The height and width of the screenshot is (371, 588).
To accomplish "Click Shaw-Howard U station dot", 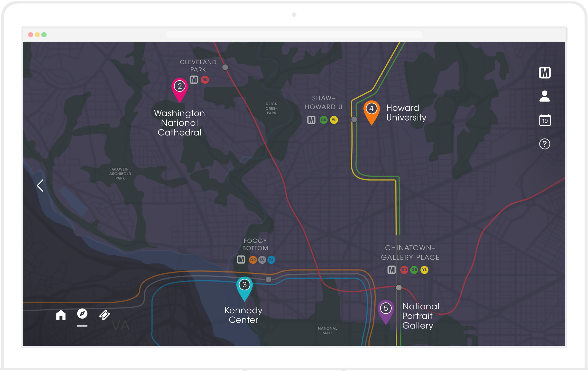I will (354, 119).
